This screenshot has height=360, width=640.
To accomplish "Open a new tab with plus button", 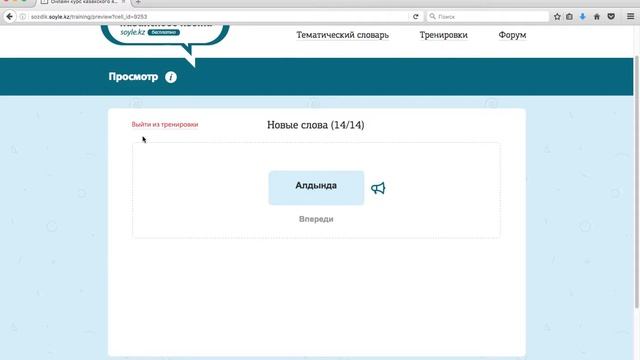I will pos(138,2).
